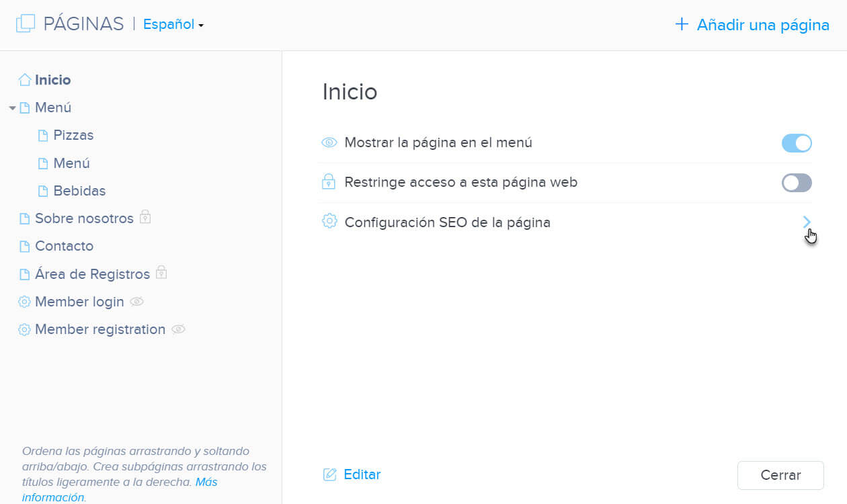
Task: Disable the Mostrar la página en el menú toggle
Action: coord(797,142)
